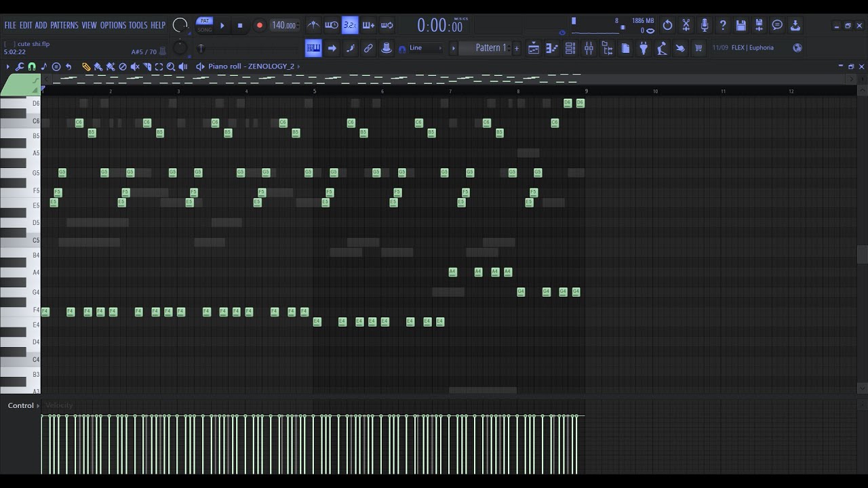Select the Draw pencil tool in piano roll
The width and height of the screenshot is (868, 488).
tap(86, 66)
